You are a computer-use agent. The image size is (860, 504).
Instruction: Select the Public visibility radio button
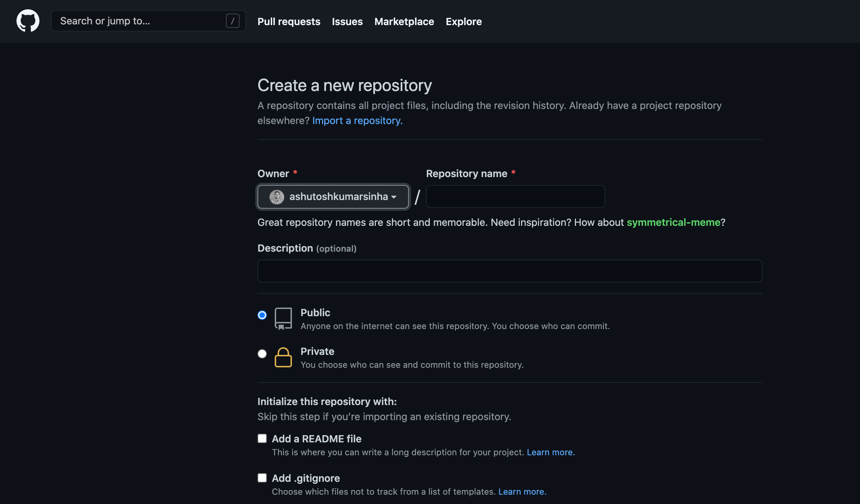pyautogui.click(x=262, y=315)
